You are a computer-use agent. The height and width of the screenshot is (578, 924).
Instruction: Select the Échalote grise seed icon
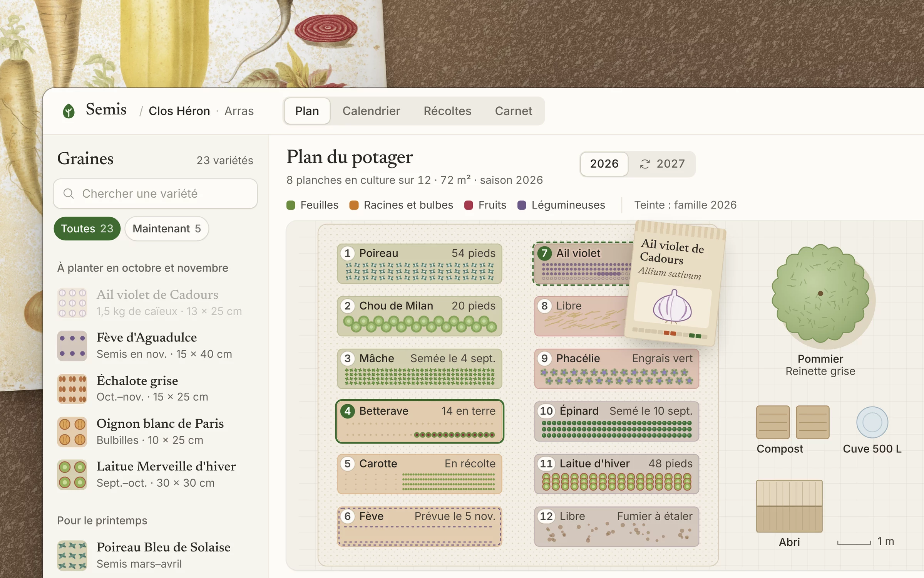coord(72,389)
